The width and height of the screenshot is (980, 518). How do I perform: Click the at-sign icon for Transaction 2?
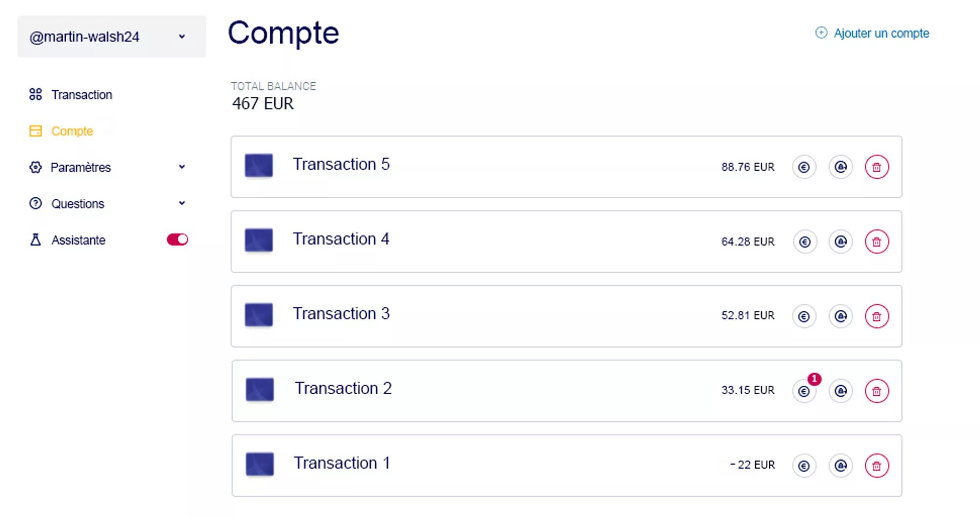[x=840, y=391]
